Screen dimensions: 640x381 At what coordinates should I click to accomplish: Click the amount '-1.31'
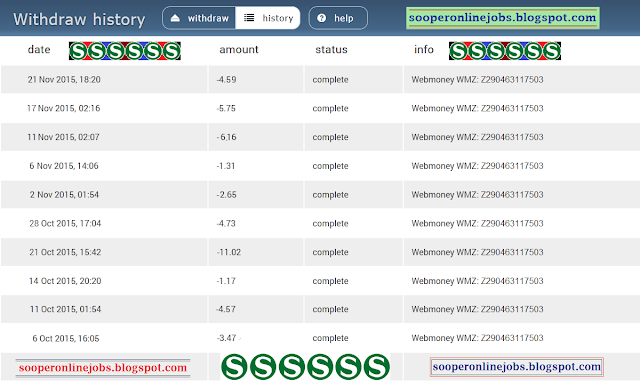pos(226,166)
